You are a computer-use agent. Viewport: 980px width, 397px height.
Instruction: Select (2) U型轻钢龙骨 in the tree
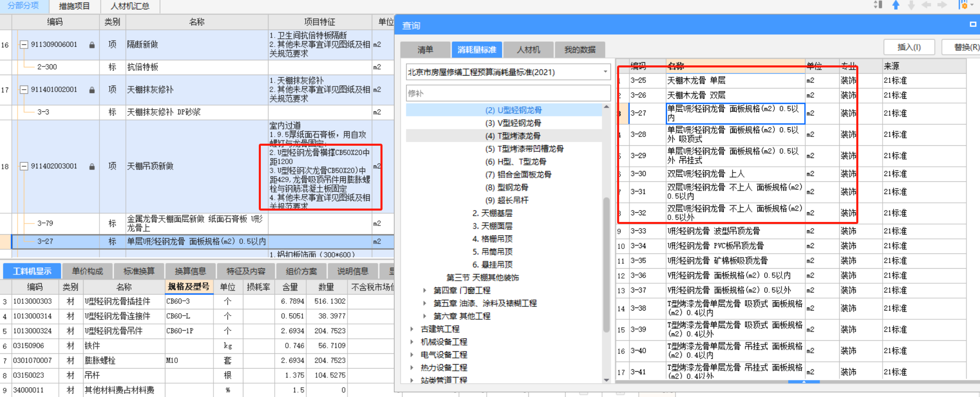click(513, 110)
